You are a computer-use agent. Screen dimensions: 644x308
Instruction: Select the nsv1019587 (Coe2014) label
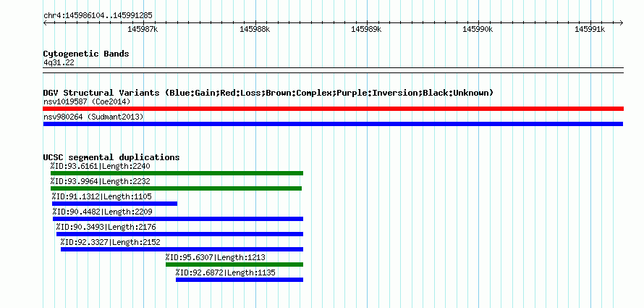[87, 101]
